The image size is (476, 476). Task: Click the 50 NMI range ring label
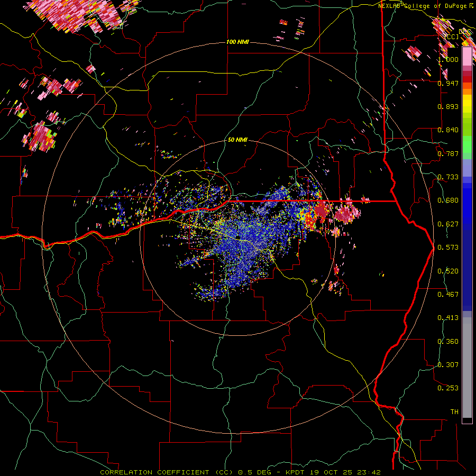tap(237, 140)
